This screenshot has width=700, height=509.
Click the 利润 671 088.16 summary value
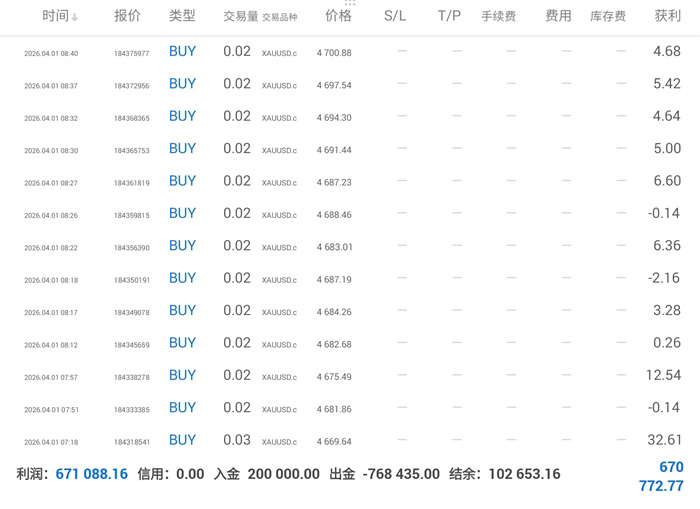click(x=91, y=474)
